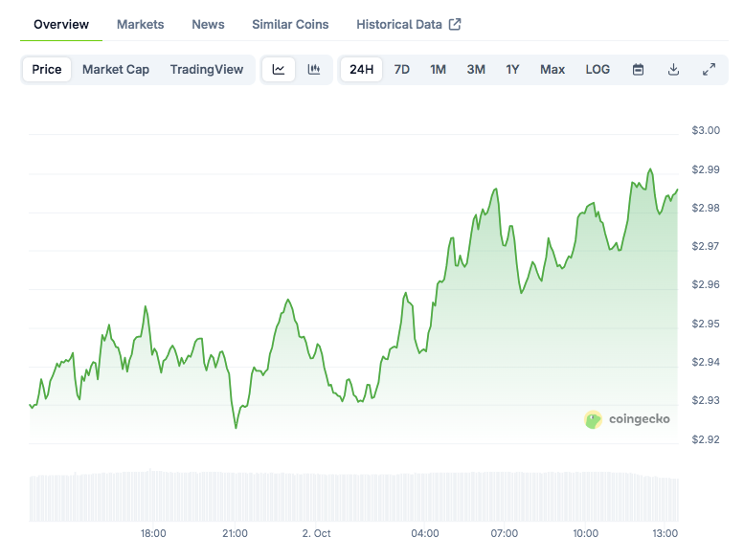Open the calendar date range picker
The width and height of the screenshot is (744, 560).
pos(638,69)
